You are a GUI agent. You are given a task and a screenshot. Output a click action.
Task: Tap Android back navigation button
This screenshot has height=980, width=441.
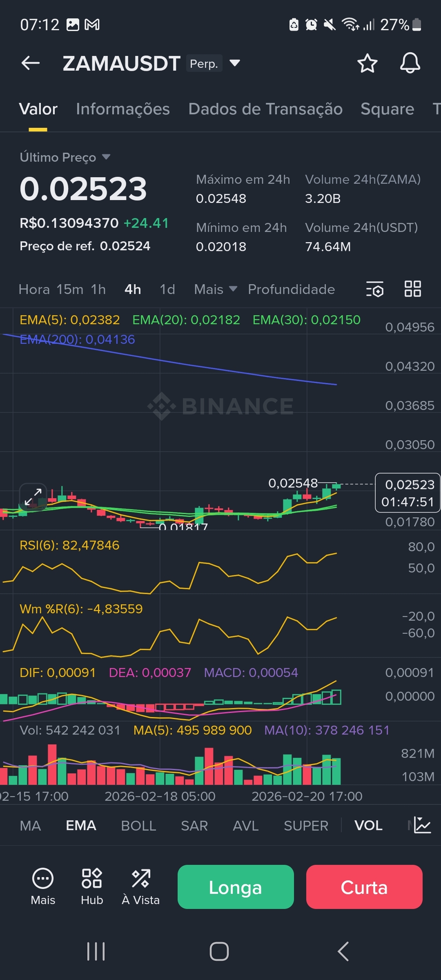pyautogui.click(x=343, y=951)
